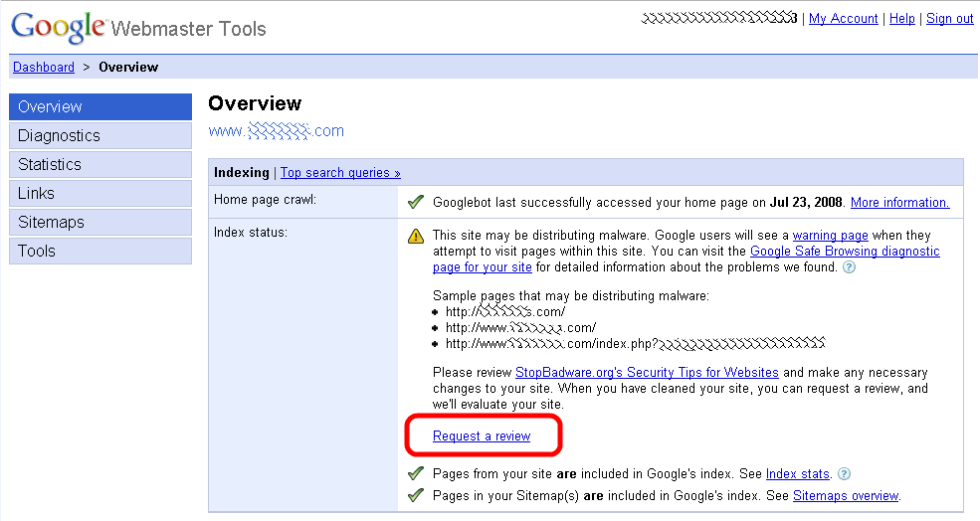Click the sample URL containing index.php

(635, 343)
